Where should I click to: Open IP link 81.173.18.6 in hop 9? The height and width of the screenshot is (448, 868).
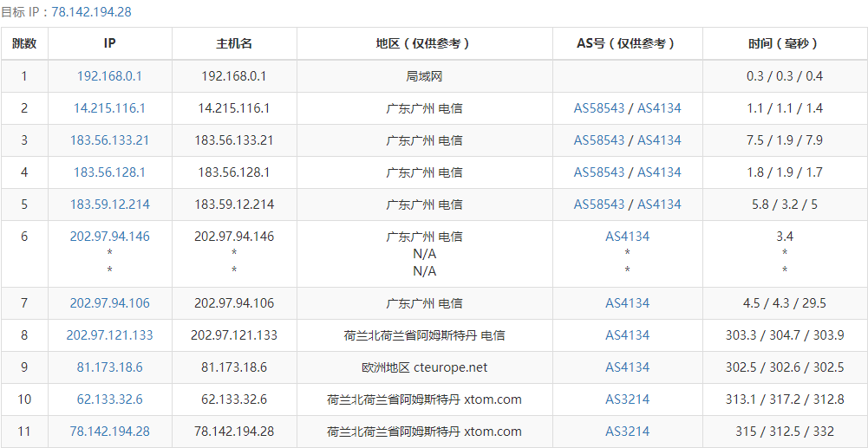tap(109, 367)
